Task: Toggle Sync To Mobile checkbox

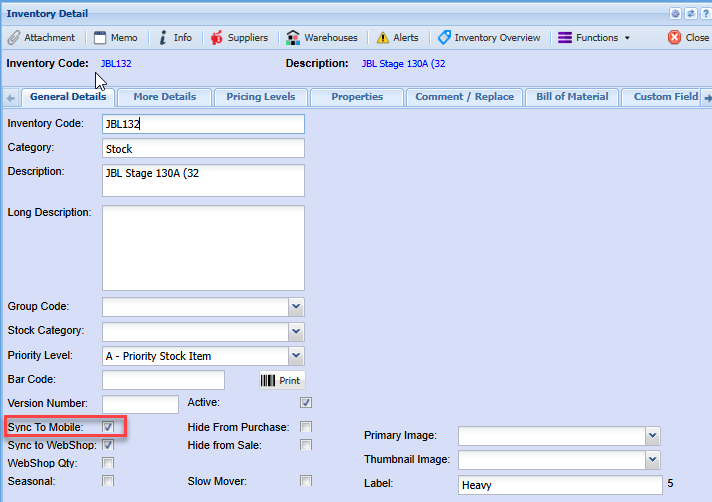Action: click(108, 427)
